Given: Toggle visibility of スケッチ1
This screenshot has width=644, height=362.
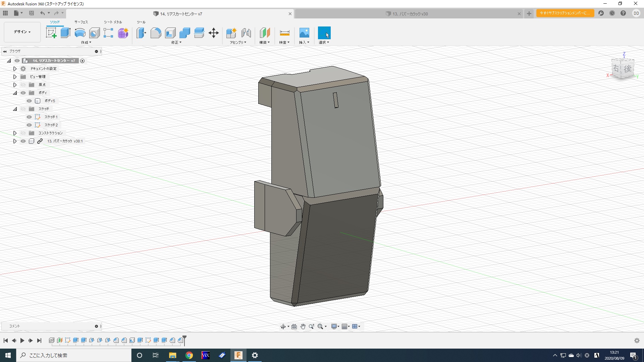Looking at the screenshot, I should (x=29, y=117).
